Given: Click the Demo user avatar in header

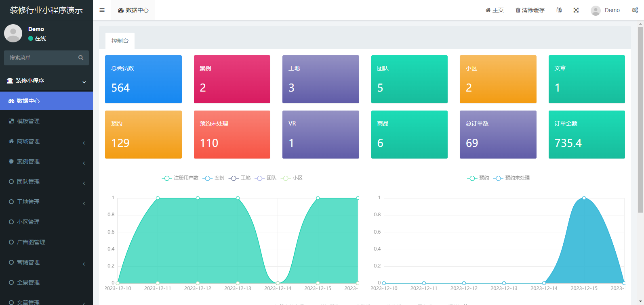Looking at the screenshot, I should coord(596,10).
